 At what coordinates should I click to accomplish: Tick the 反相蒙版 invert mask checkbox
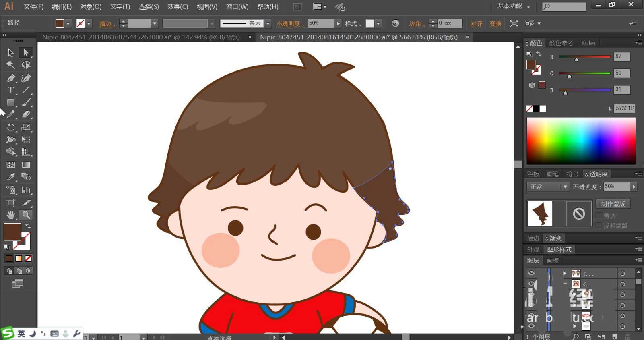pos(599,226)
